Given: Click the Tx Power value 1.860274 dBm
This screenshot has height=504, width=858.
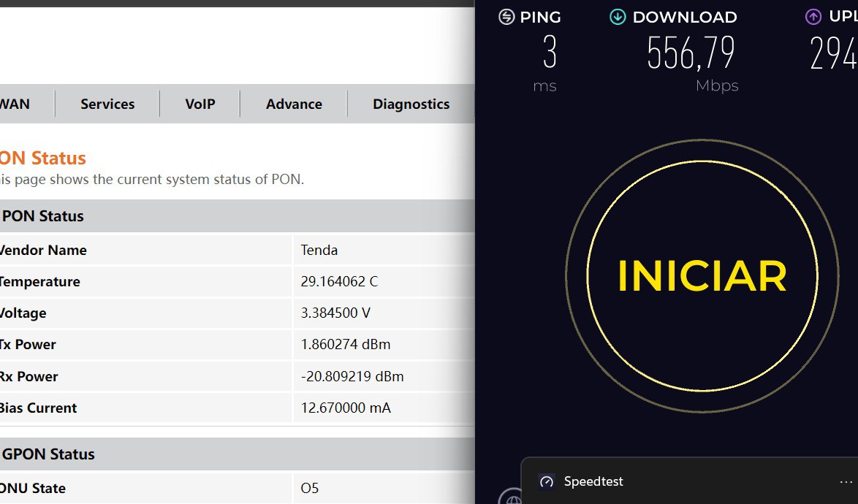Looking at the screenshot, I should tap(346, 344).
